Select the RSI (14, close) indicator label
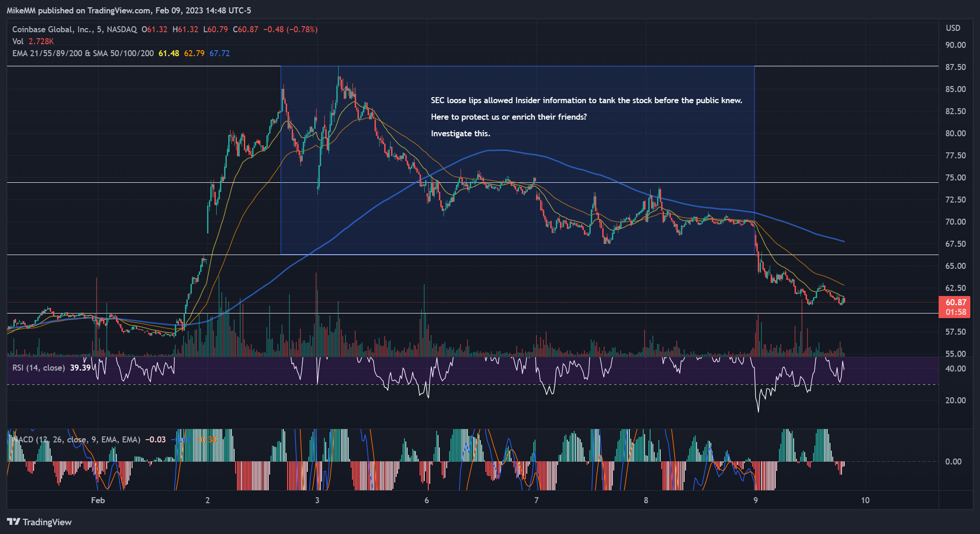This screenshot has width=980, height=534. [38, 368]
